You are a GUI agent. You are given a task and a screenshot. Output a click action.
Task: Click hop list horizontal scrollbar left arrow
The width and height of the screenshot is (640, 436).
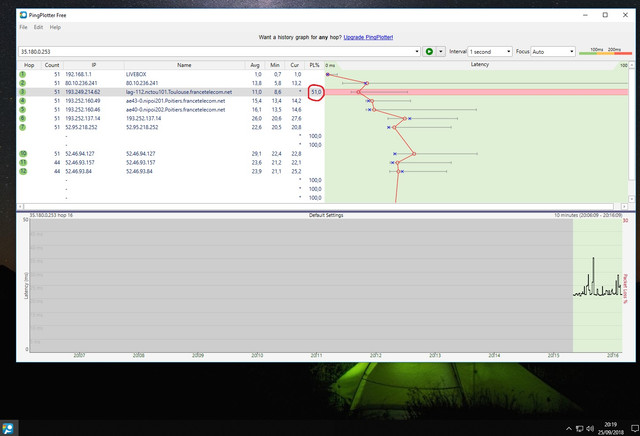point(20,207)
